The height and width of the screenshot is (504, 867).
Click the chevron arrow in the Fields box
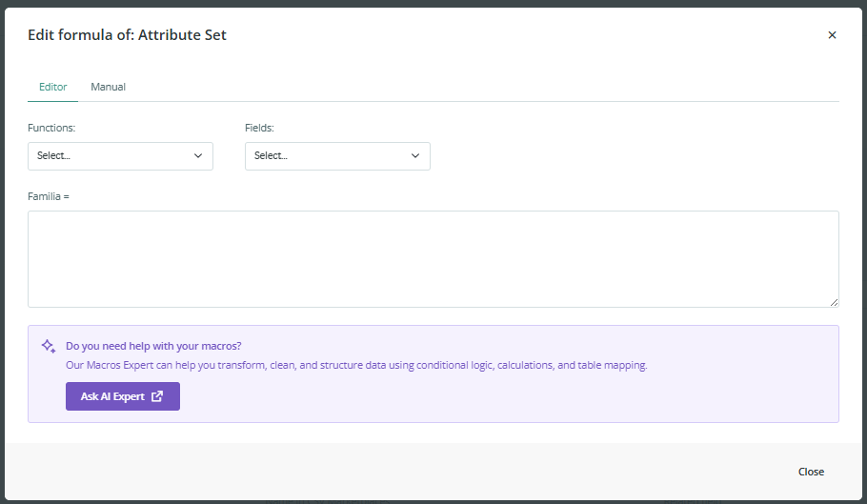click(x=415, y=156)
